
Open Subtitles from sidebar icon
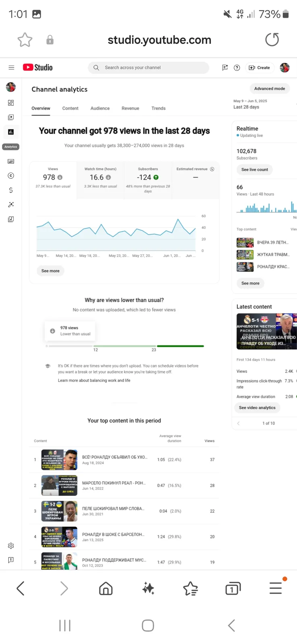tap(11, 161)
